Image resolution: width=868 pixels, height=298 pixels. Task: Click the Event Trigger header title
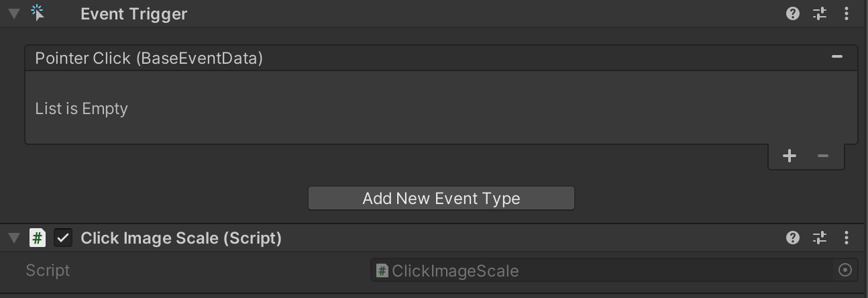click(x=133, y=14)
